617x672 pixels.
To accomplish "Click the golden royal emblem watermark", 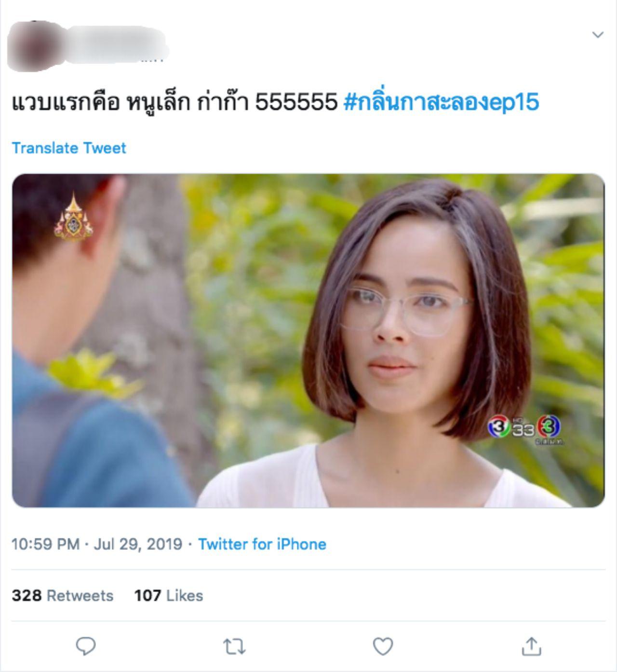I will (x=73, y=217).
